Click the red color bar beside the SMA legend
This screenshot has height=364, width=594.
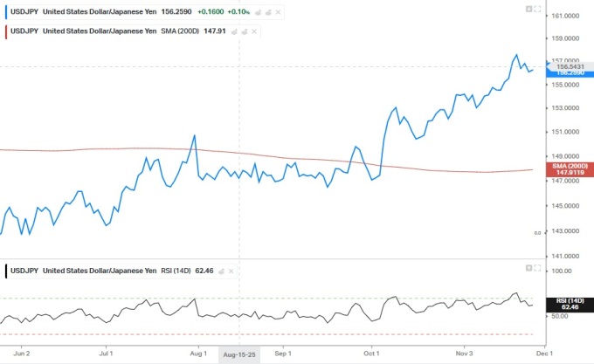tap(6, 31)
